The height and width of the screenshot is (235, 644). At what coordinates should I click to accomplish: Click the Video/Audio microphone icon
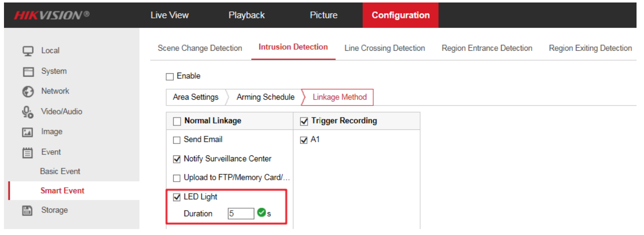[28, 112]
